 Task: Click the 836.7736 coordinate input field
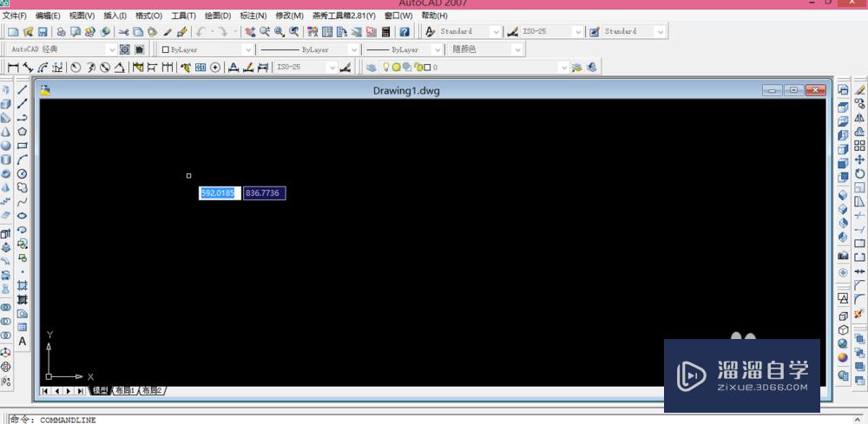pos(265,193)
